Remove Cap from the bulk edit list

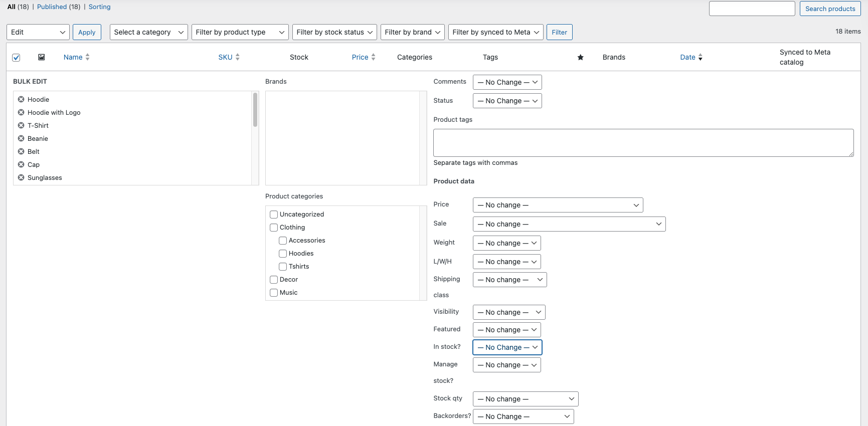pos(21,164)
